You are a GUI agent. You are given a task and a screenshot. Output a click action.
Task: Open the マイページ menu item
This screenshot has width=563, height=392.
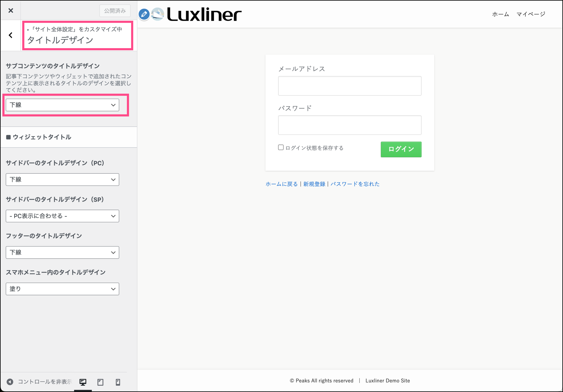[531, 14]
